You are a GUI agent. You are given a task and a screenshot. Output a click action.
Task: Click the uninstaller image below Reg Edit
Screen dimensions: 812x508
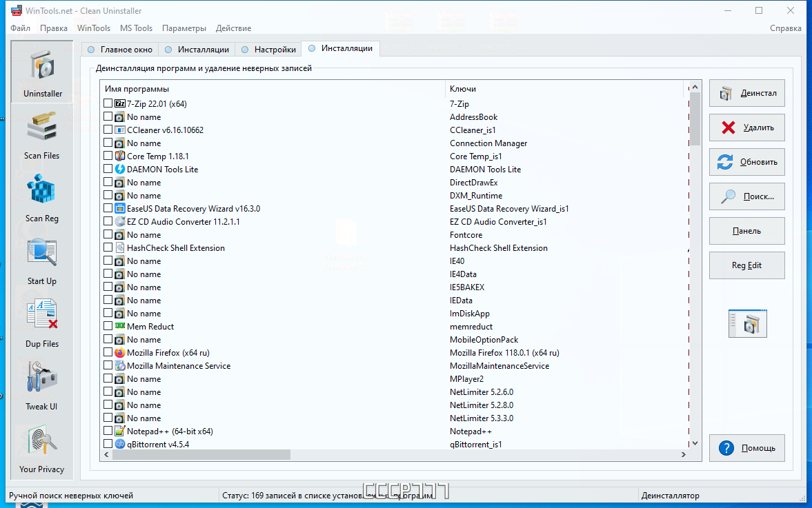click(x=747, y=324)
